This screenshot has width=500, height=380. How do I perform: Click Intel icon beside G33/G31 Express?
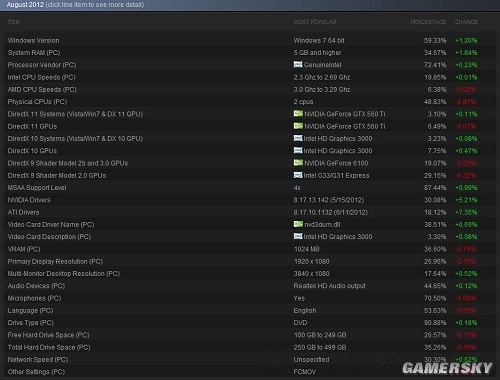pyautogui.click(x=298, y=175)
